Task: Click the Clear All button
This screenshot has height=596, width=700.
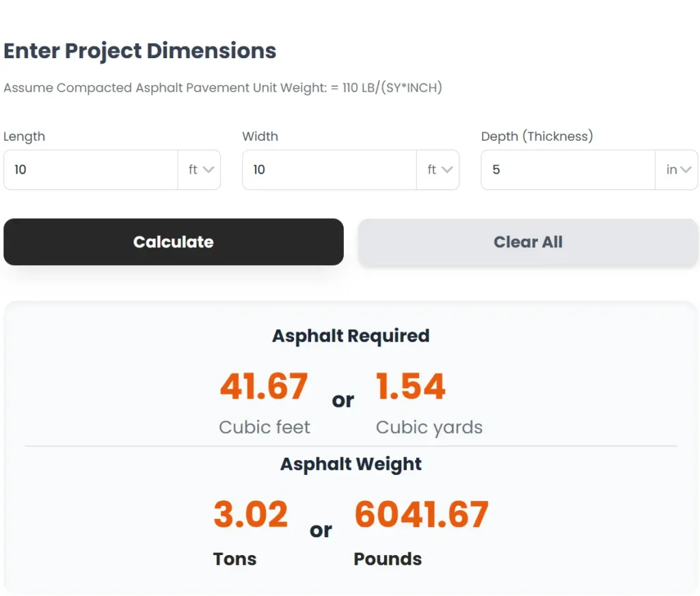Action: click(x=528, y=241)
